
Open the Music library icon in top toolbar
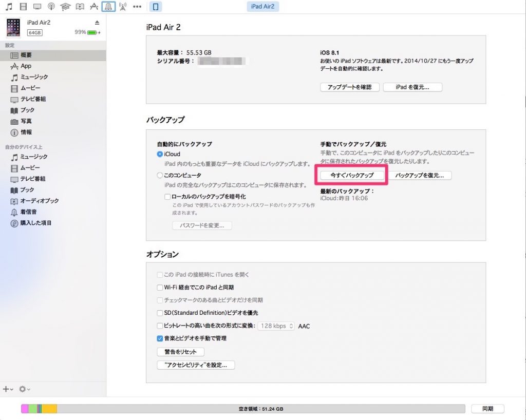point(9,6)
